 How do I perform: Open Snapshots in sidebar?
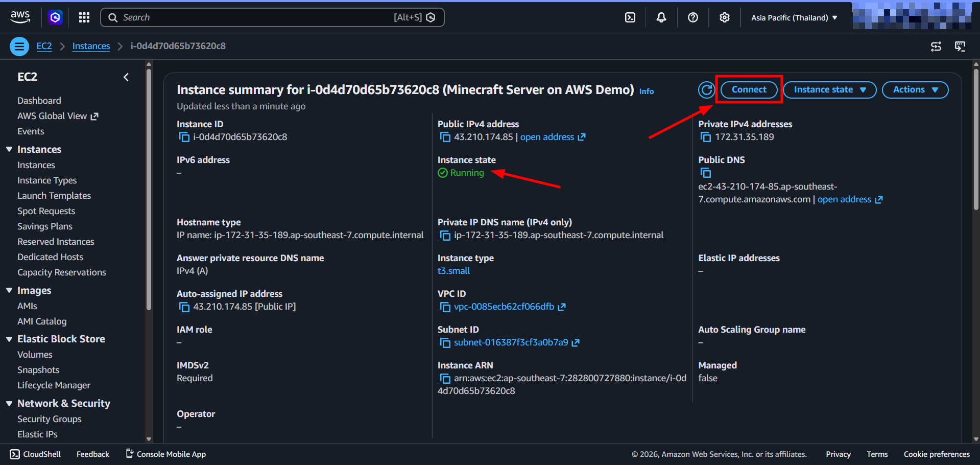[x=38, y=370]
